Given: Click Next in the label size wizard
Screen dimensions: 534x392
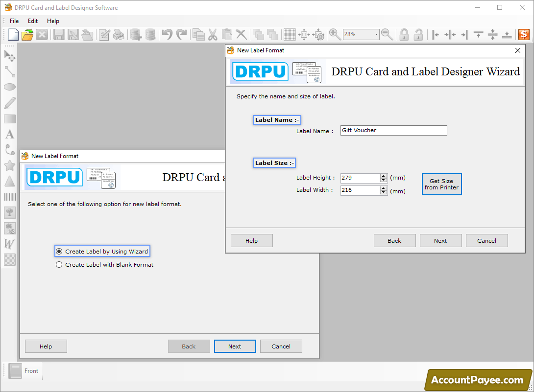Looking at the screenshot, I should click(x=441, y=241).
